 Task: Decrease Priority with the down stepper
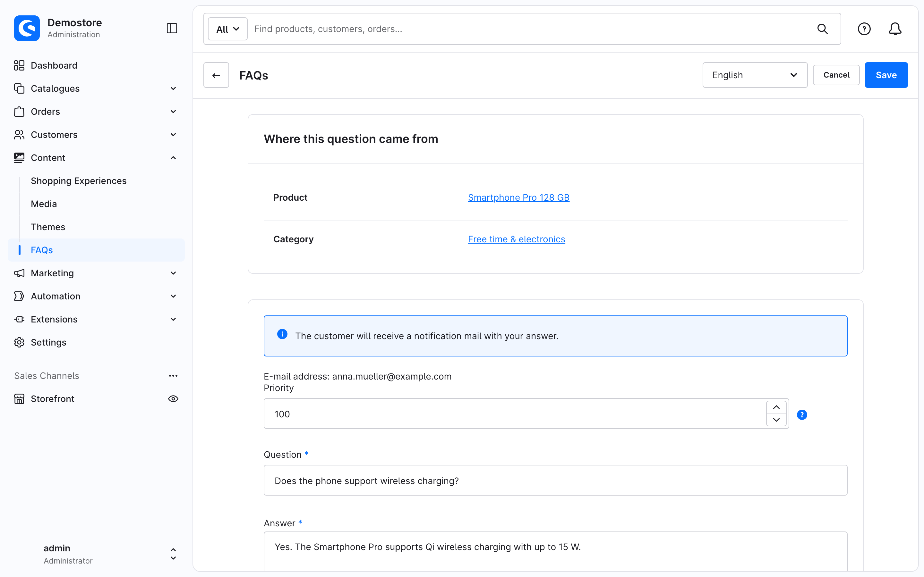776,420
